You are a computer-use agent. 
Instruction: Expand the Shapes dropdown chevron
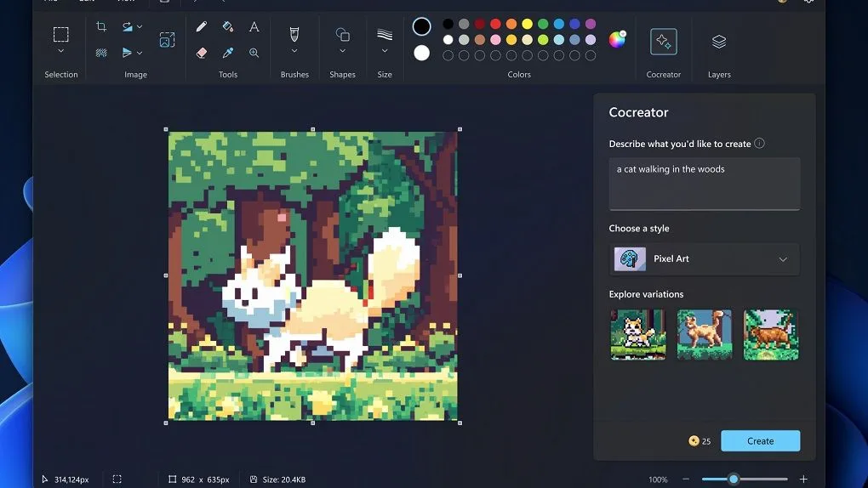click(343, 51)
